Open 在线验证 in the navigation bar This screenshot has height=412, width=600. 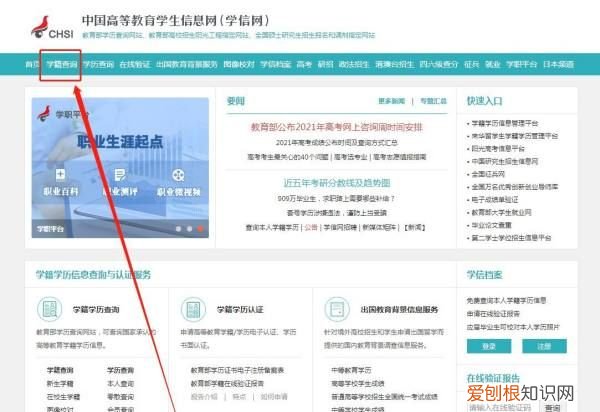135,64
